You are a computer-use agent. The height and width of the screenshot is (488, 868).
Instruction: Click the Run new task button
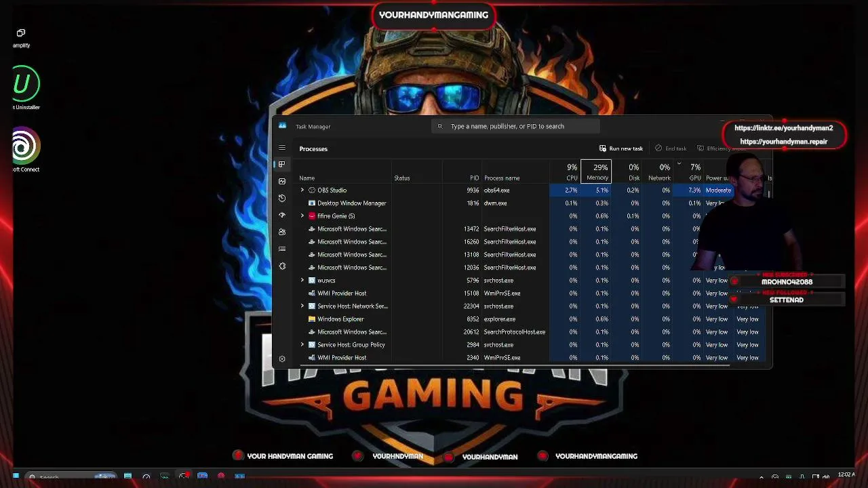click(620, 148)
